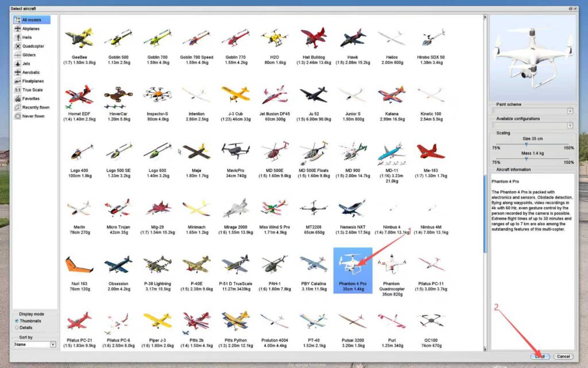The width and height of the screenshot is (588, 368).
Task: Show Recently flown aircraft
Action: pyautogui.click(x=35, y=108)
